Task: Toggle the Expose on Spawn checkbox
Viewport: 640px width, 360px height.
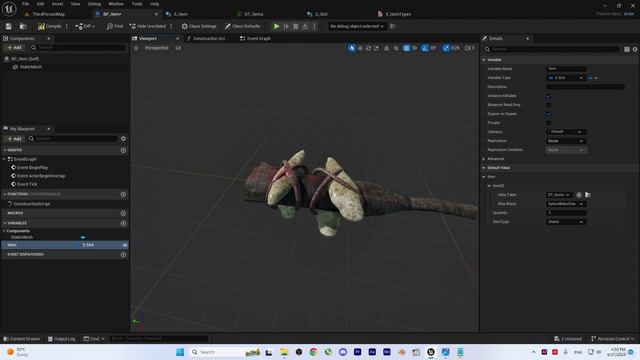Action: [x=549, y=114]
